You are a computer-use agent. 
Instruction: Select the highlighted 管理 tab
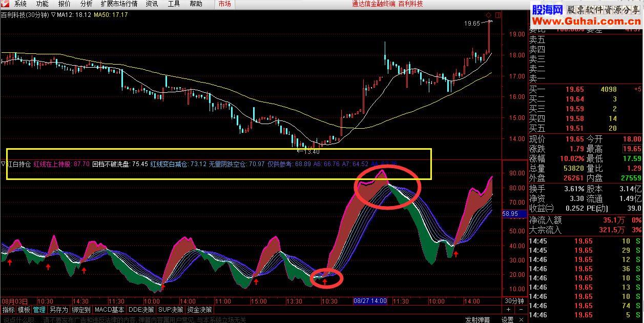click(39, 310)
